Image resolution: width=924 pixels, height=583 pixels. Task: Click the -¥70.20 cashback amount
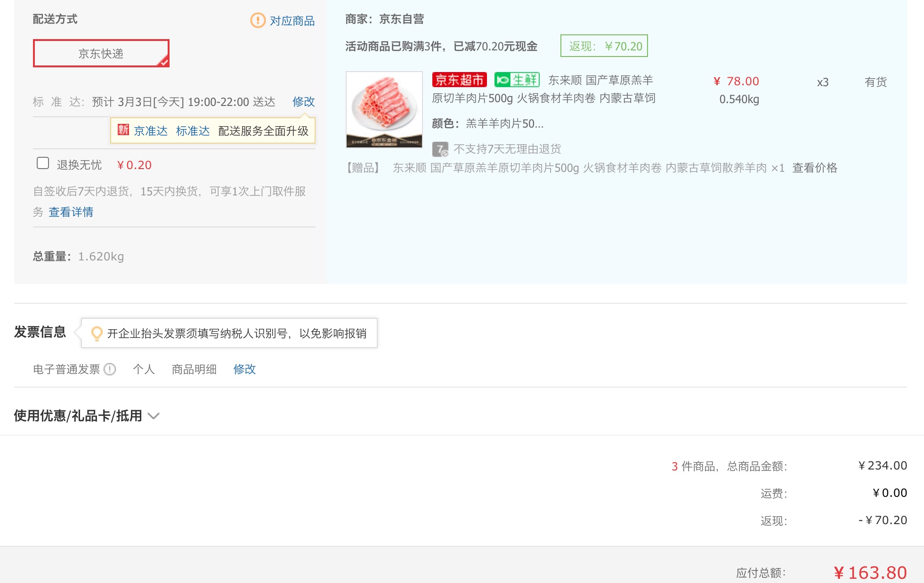883,520
